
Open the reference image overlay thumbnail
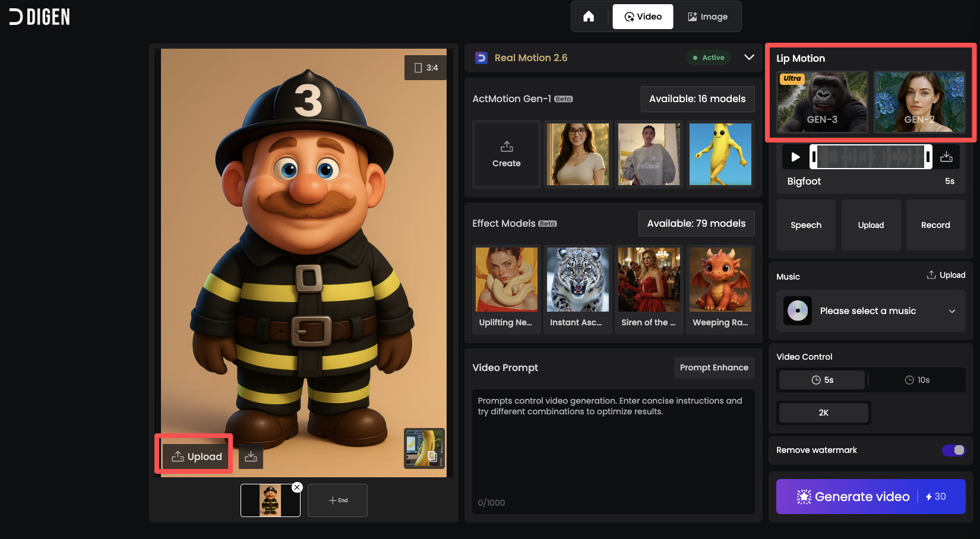click(x=424, y=448)
